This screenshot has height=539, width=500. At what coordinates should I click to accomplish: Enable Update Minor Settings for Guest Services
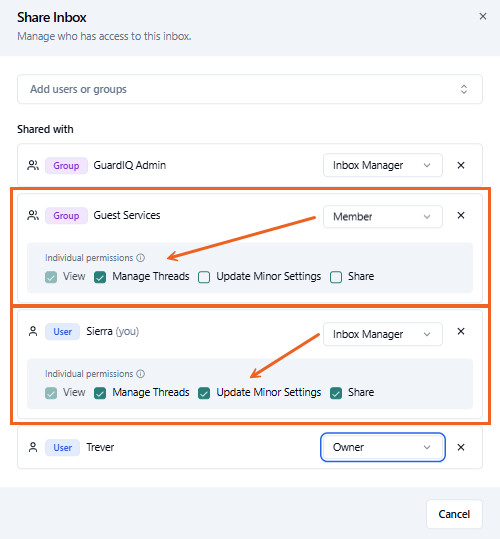pyautogui.click(x=204, y=277)
